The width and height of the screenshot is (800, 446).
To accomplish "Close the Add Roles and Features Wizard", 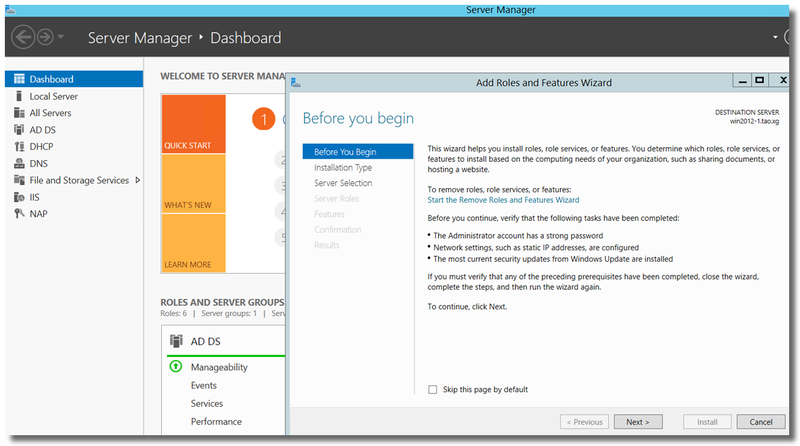I will [782, 81].
